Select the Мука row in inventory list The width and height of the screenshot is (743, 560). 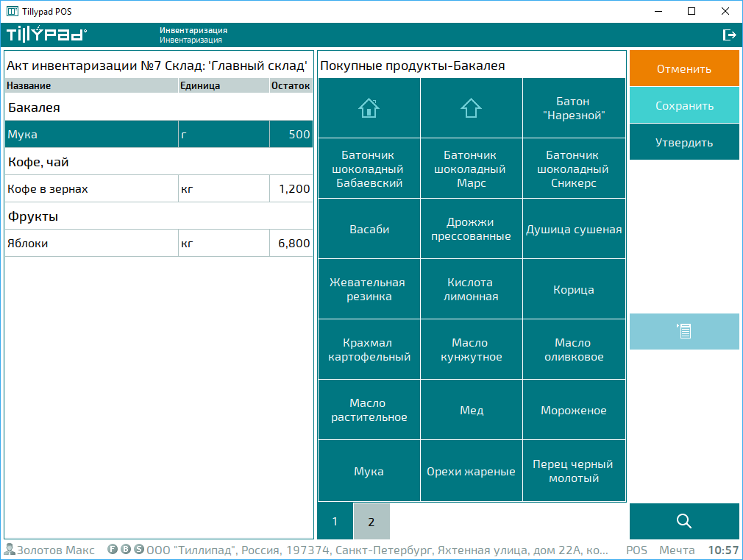click(91, 135)
